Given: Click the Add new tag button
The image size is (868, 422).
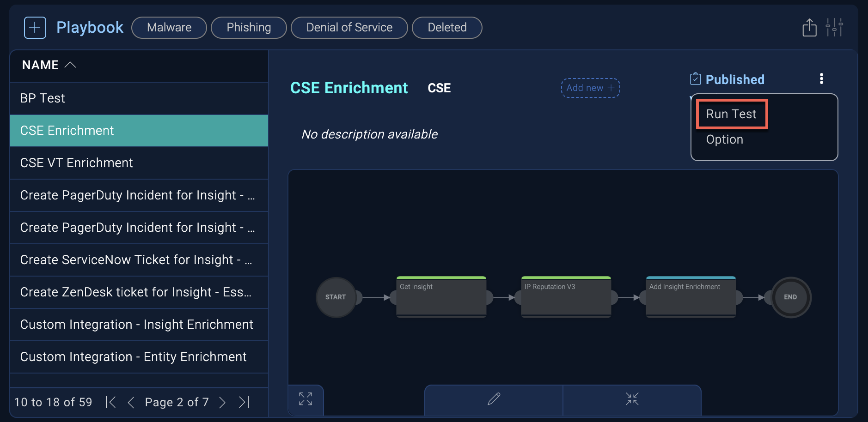Looking at the screenshot, I should pyautogui.click(x=590, y=88).
